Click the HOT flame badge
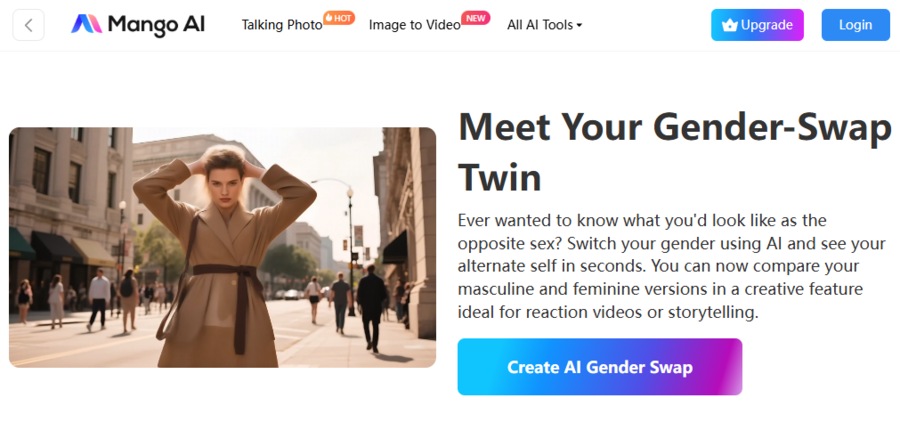 [x=339, y=18]
